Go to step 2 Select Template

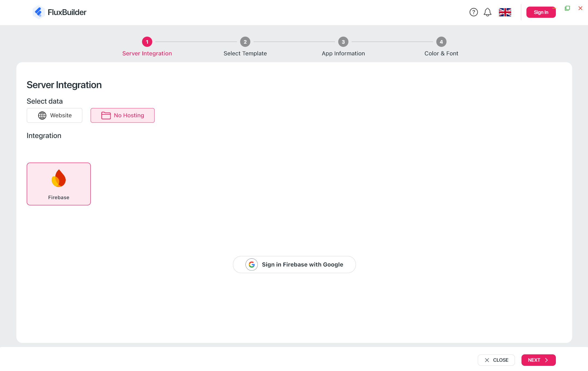(245, 42)
